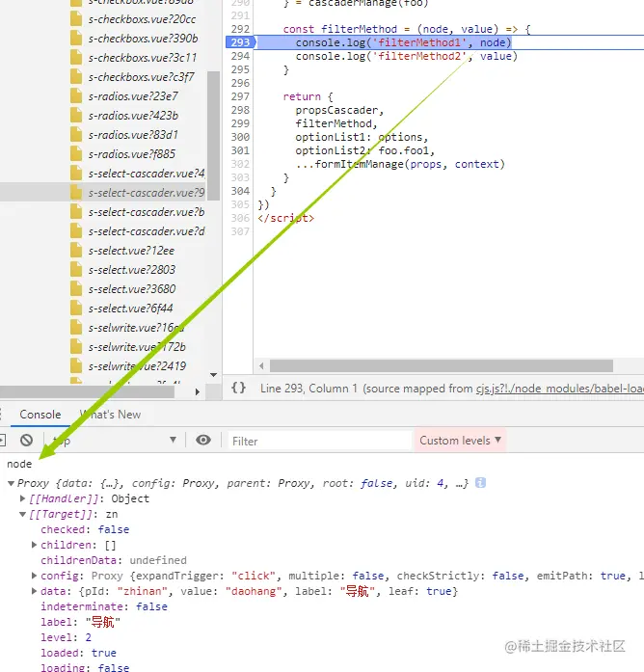Click the file navigator vertical scrollbar thumb

[213, 135]
